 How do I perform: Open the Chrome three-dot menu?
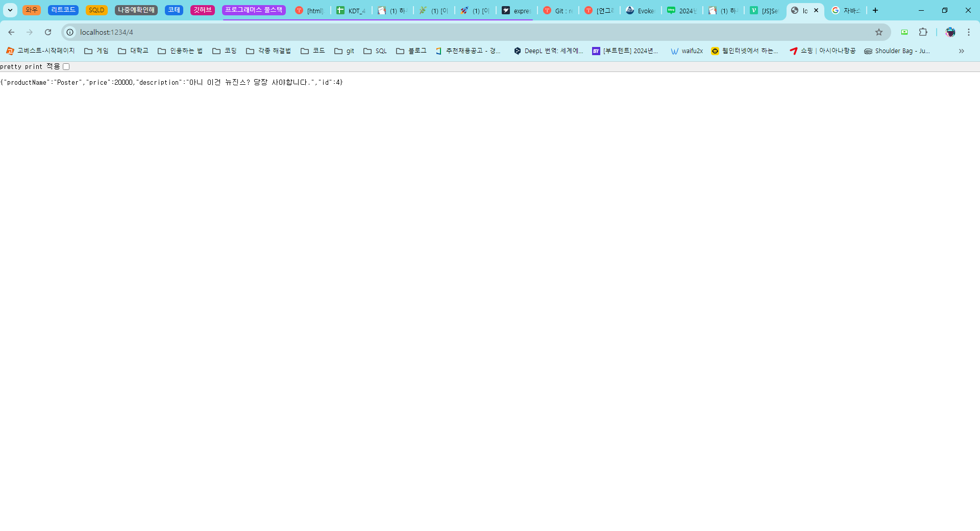[969, 32]
